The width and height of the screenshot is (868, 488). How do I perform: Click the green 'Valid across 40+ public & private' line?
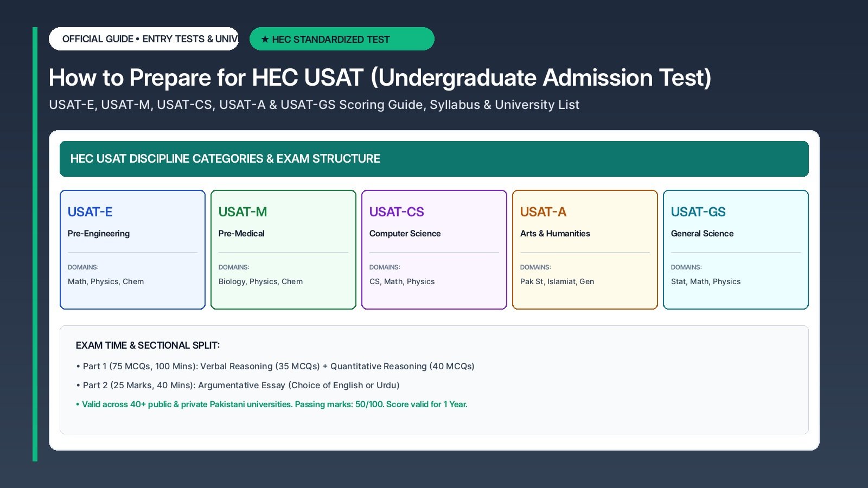coord(272,404)
